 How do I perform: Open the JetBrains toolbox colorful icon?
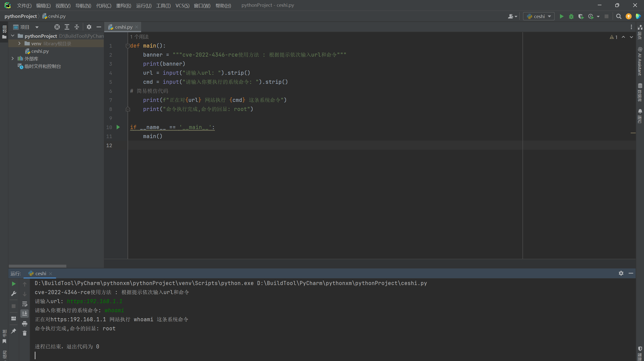pyautogui.click(x=638, y=16)
